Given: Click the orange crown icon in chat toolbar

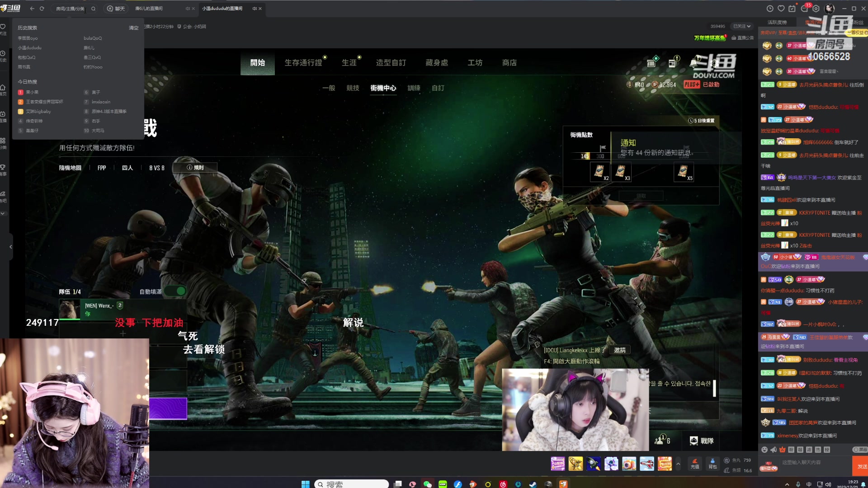Looking at the screenshot, I should 783,450.
